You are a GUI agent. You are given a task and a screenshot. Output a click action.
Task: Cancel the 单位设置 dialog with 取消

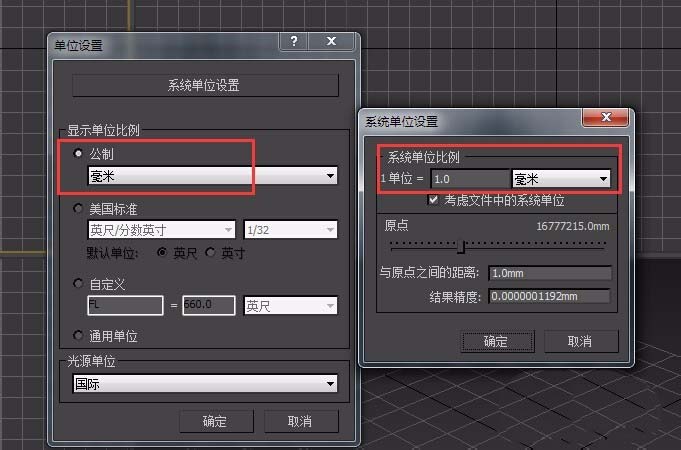tap(301, 421)
